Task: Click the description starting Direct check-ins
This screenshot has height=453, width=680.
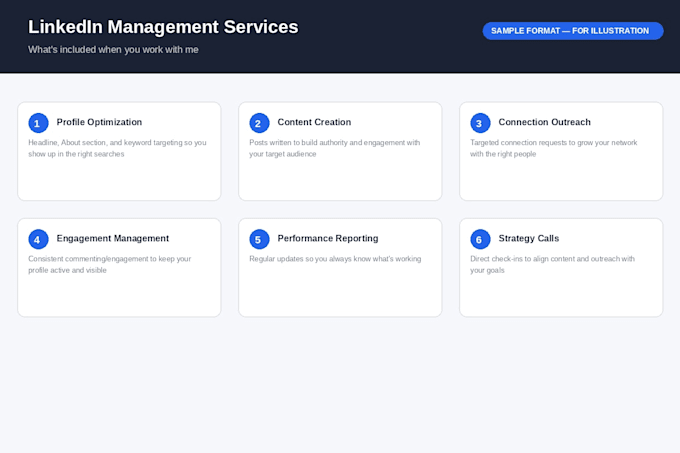Action: coord(552,264)
